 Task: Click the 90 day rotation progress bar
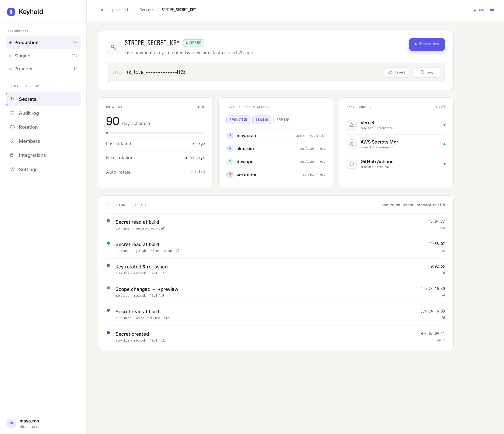155,133
